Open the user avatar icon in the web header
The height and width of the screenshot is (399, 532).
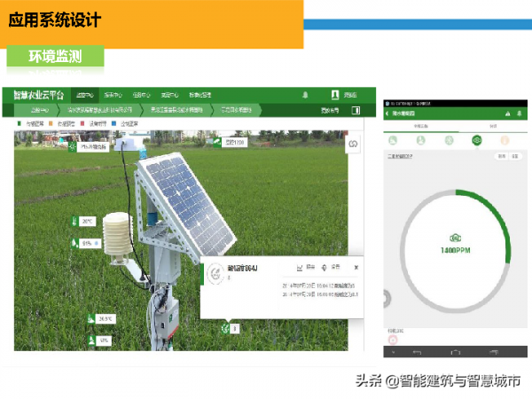pos(335,95)
